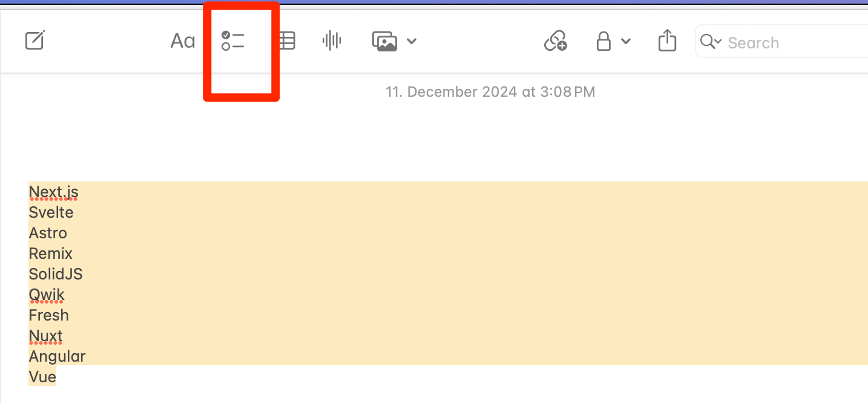Click on the word Astro
The height and width of the screenshot is (404, 868).
point(48,233)
